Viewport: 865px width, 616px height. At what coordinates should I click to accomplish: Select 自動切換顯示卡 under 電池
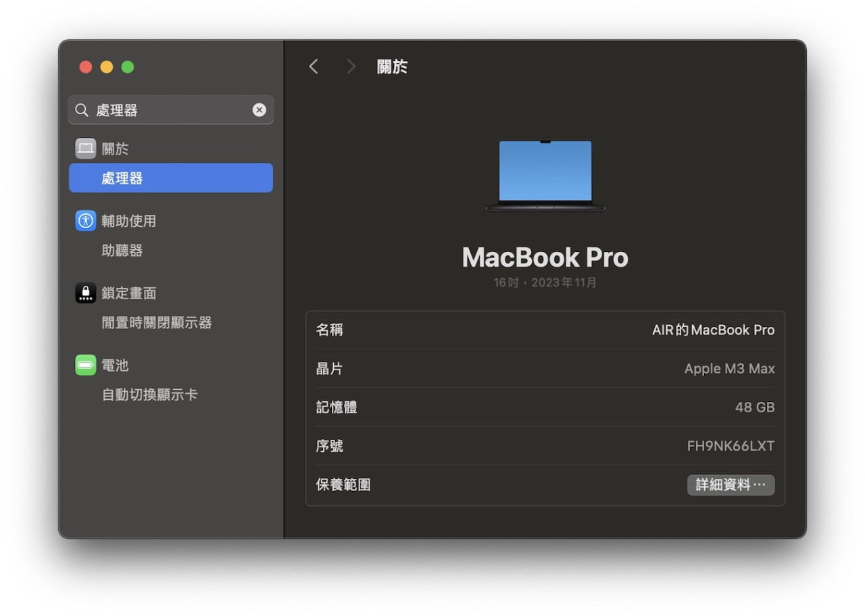coord(149,394)
